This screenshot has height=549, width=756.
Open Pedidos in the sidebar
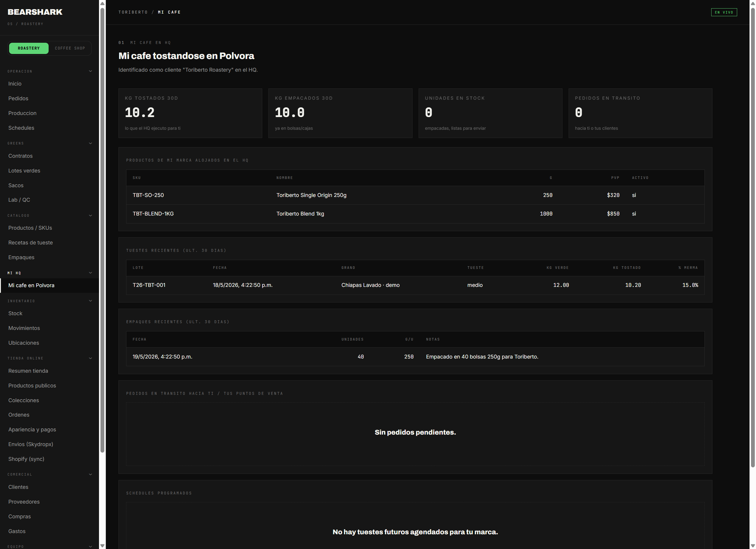coord(49,98)
